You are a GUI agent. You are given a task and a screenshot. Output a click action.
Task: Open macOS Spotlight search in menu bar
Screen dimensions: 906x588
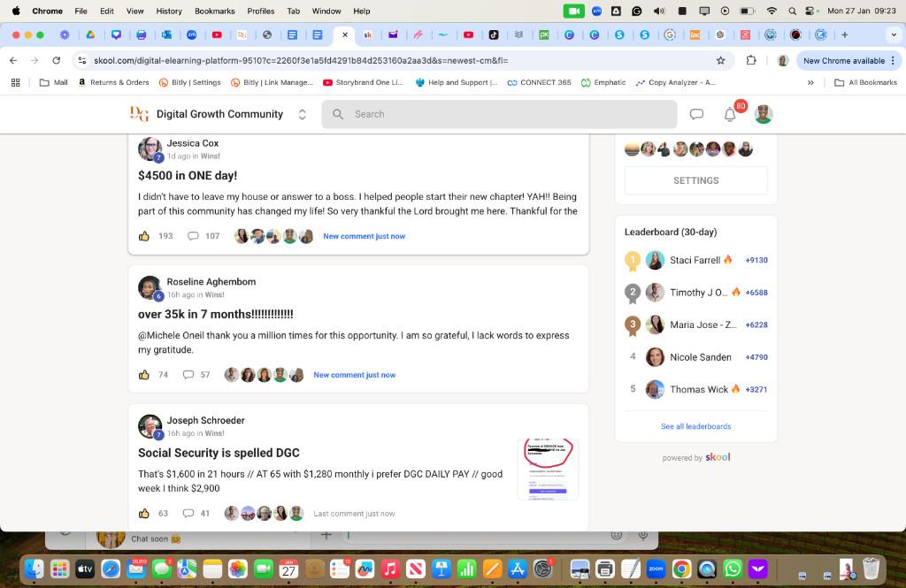pos(792,11)
